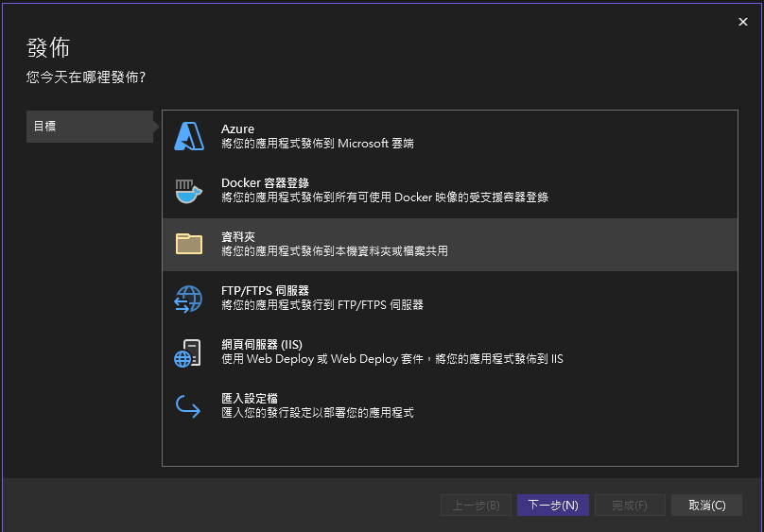Viewport: 764px width, 532px height.
Task: Choose 網頁伺服器 (IIS) title
Action: coord(262,345)
